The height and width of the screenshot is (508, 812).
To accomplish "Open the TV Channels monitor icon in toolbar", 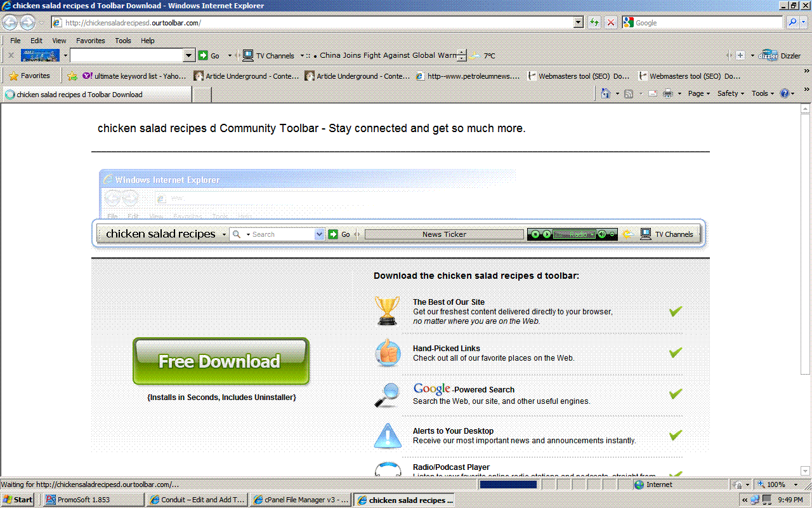I will pos(248,56).
